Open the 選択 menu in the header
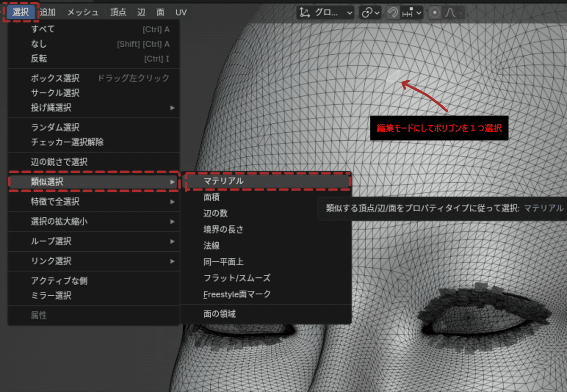The image size is (567, 392). tap(21, 12)
